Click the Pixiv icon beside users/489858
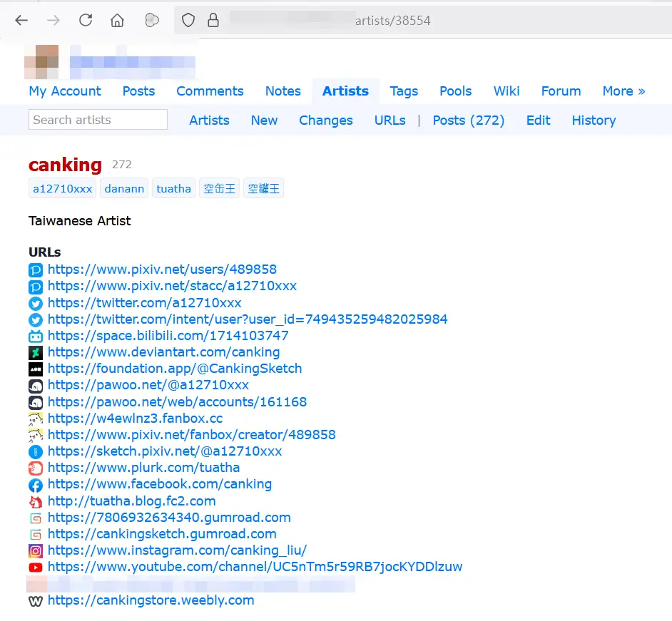This screenshot has width=672, height=621. tap(36, 270)
